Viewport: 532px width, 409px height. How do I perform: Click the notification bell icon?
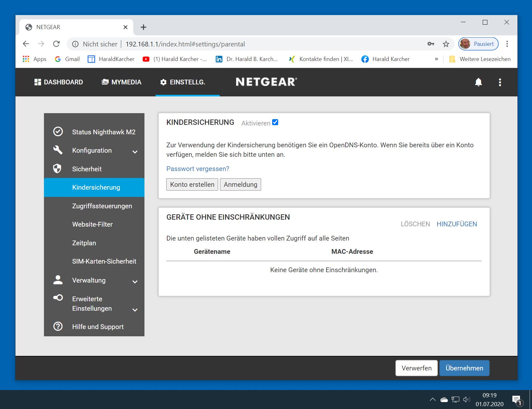point(478,82)
